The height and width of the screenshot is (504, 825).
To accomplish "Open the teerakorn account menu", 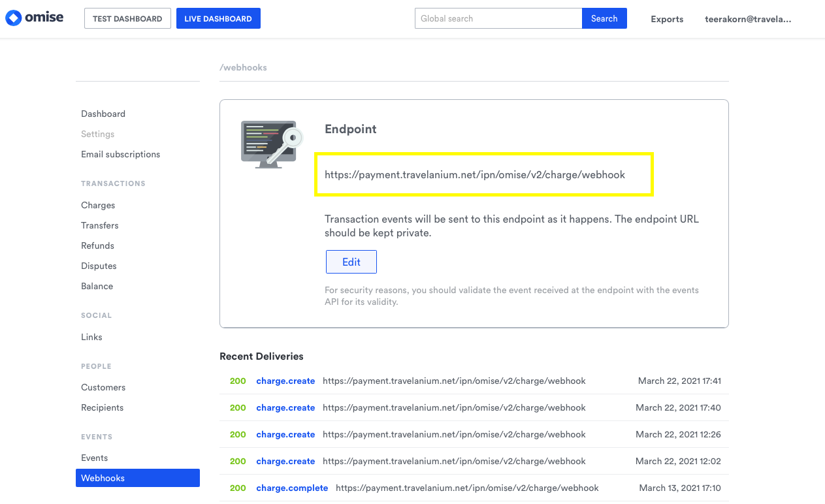I will [x=747, y=19].
